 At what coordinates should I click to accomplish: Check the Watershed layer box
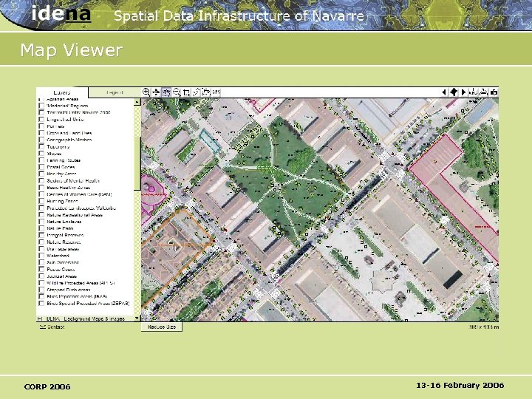point(41,256)
